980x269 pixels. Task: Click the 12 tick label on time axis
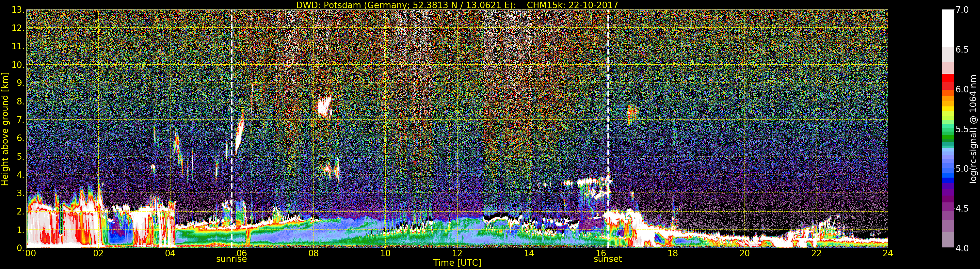[x=457, y=253]
